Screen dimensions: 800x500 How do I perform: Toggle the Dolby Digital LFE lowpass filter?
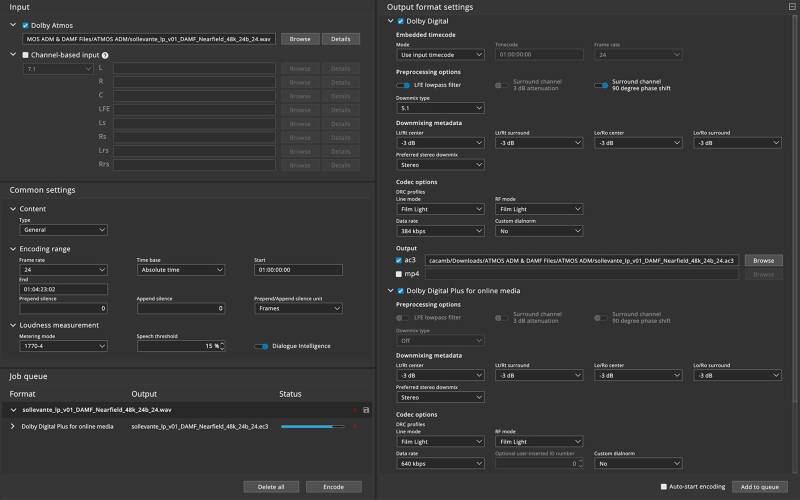(403, 85)
